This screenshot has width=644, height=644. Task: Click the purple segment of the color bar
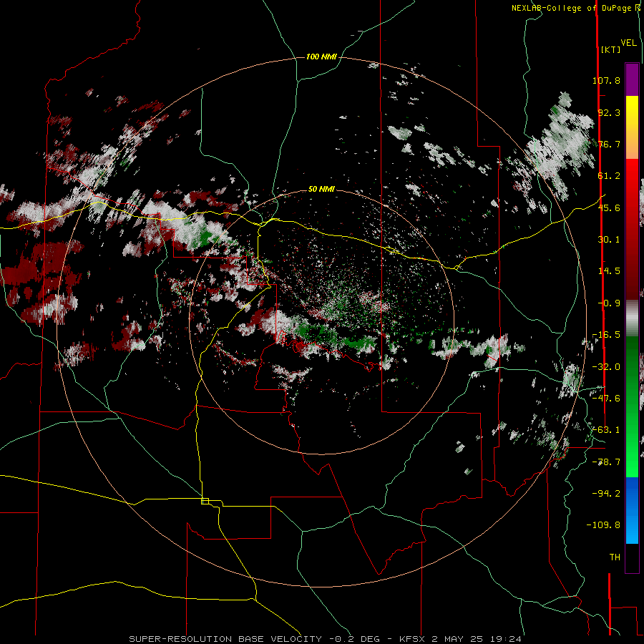(x=632, y=79)
